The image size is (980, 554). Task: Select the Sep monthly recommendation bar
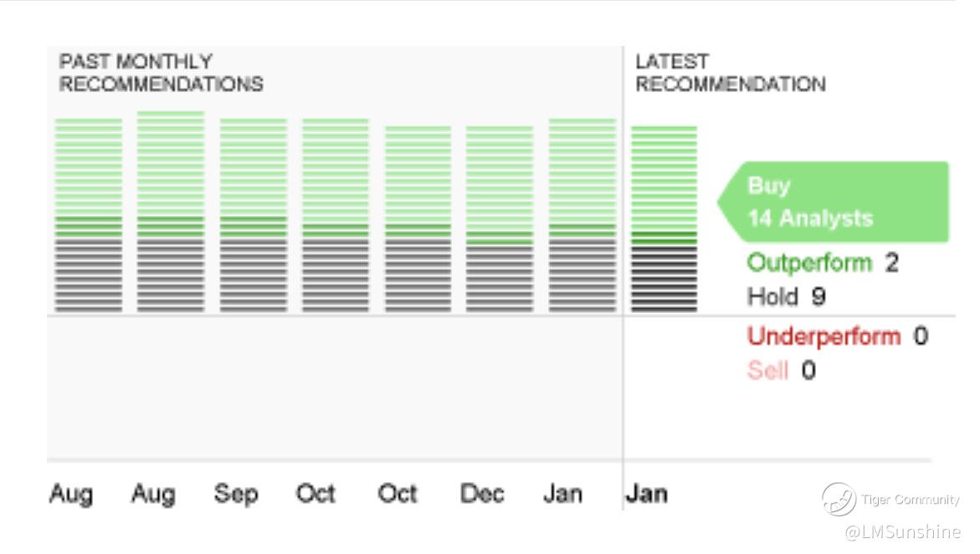pyautogui.click(x=253, y=215)
